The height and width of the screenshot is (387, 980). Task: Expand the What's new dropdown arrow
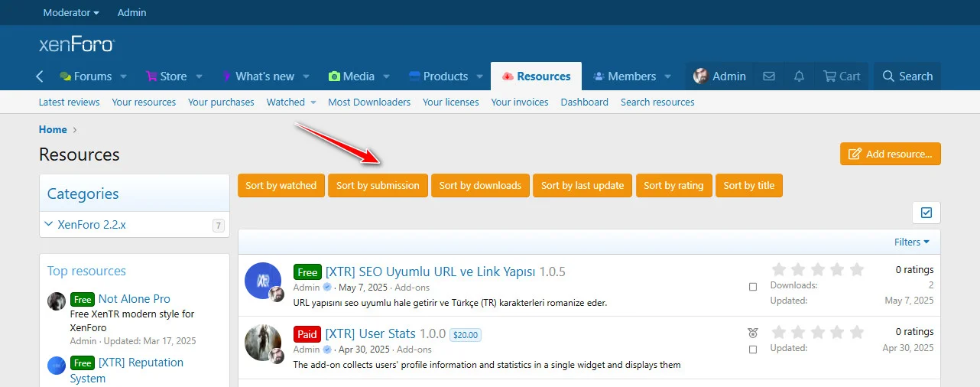[x=306, y=76]
